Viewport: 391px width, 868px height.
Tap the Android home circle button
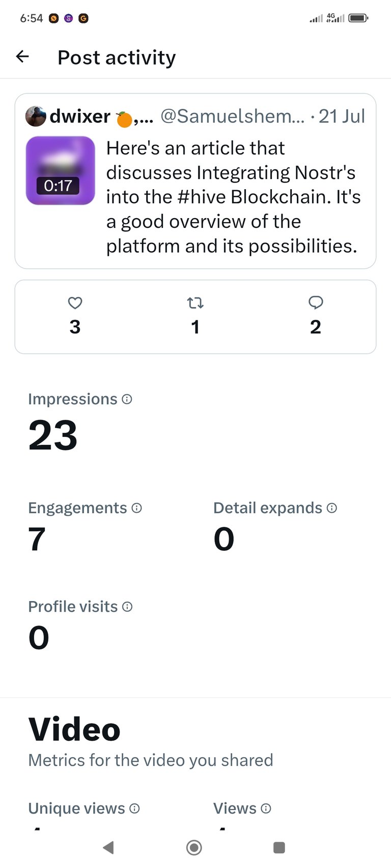(x=194, y=847)
